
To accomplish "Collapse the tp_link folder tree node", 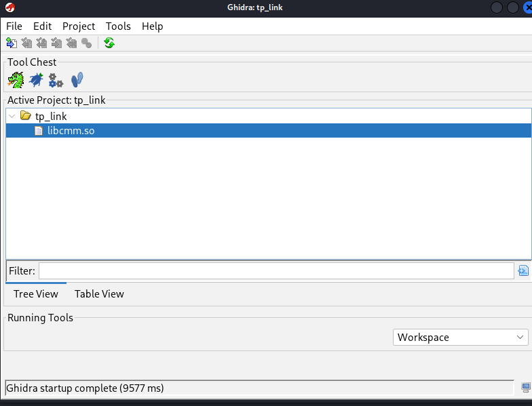I will (x=12, y=116).
